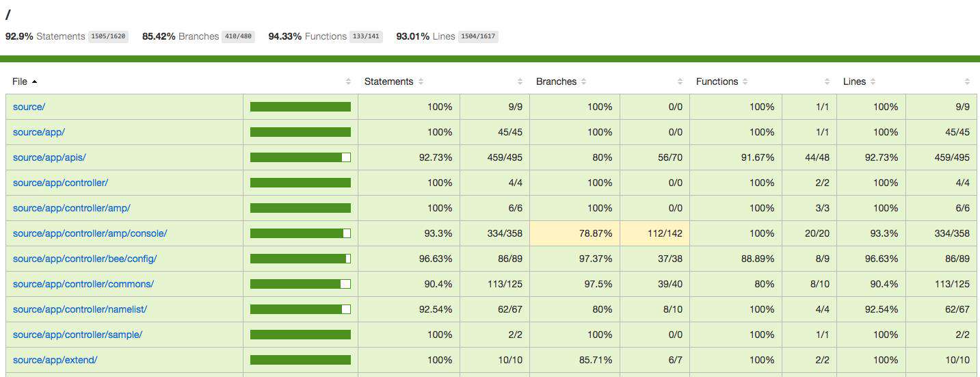Click the 85.42% Branches summary
Viewport: 980px width, 377px height.
click(x=181, y=36)
